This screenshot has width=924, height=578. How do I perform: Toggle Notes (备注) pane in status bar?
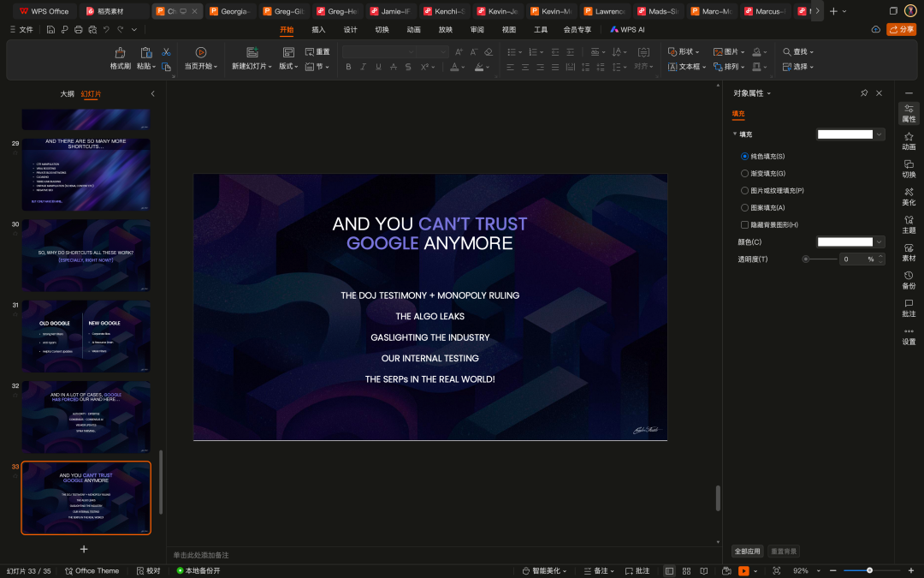click(599, 571)
